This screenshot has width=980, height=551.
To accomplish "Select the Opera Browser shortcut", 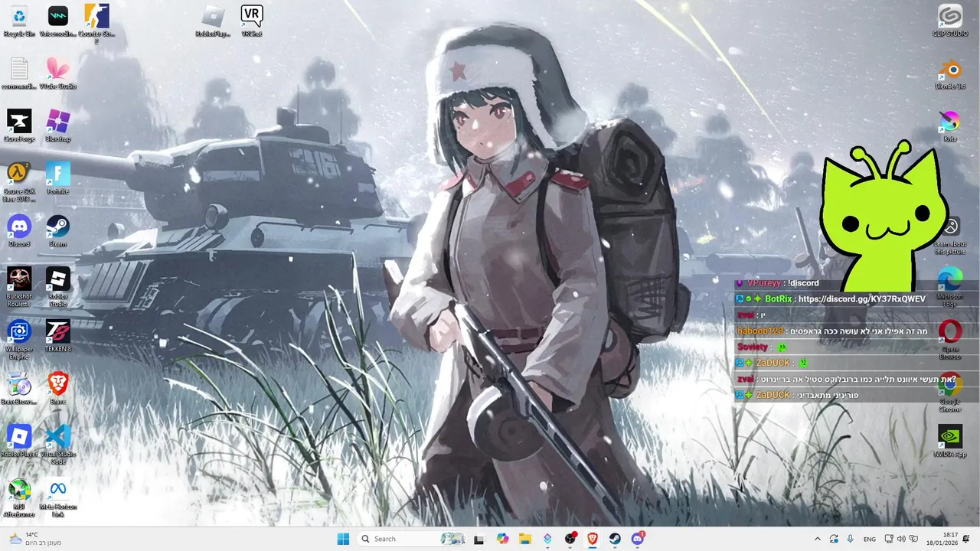I will pos(950,340).
